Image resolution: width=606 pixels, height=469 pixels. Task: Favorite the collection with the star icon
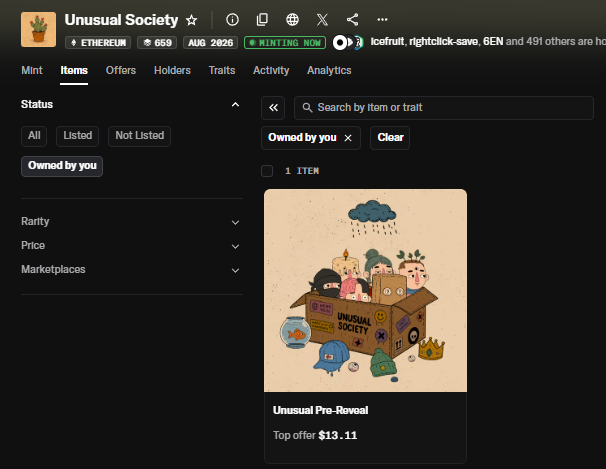191,20
